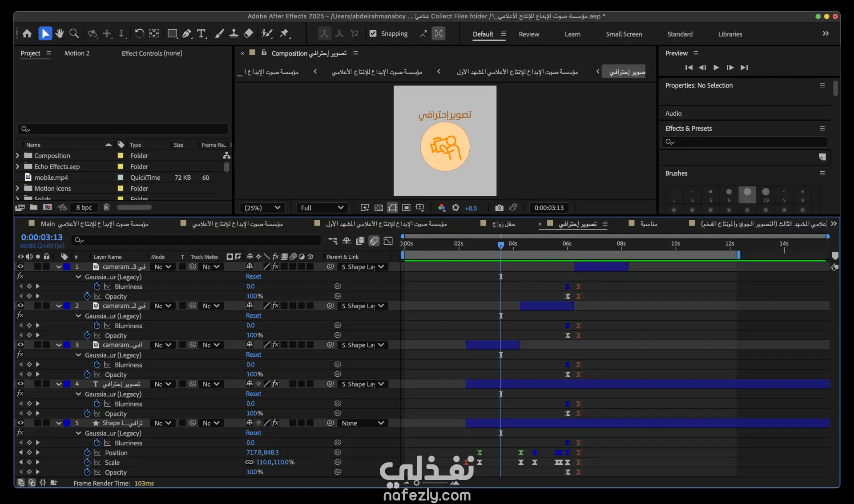The height and width of the screenshot is (504, 854).
Task: Hide layer 1 using its eye icon
Action: (x=20, y=266)
